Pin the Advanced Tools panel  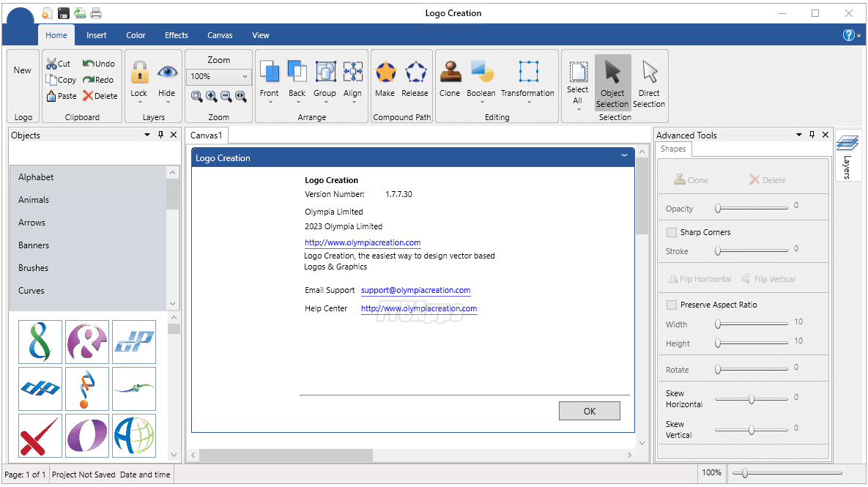point(812,135)
